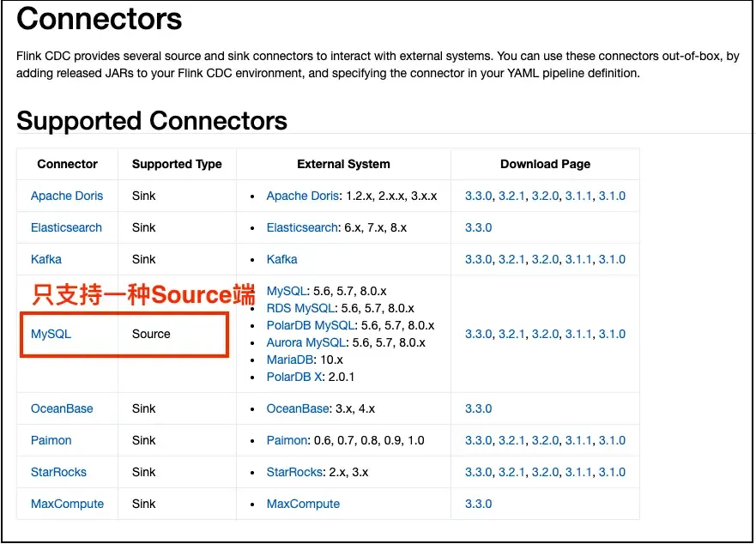Viewport: 756px width, 544px height.
Task: Click Elasticsearch external system link
Action: tap(302, 227)
